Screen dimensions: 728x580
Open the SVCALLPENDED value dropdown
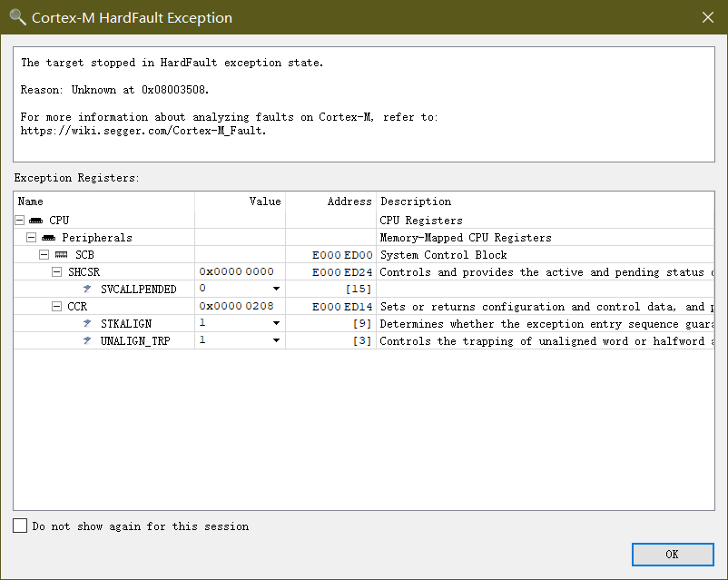276,289
